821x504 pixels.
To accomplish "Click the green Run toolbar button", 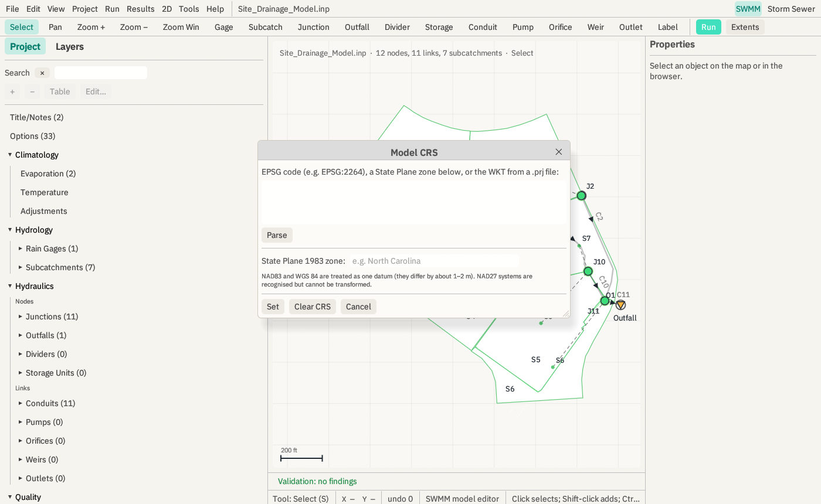I will tap(708, 27).
